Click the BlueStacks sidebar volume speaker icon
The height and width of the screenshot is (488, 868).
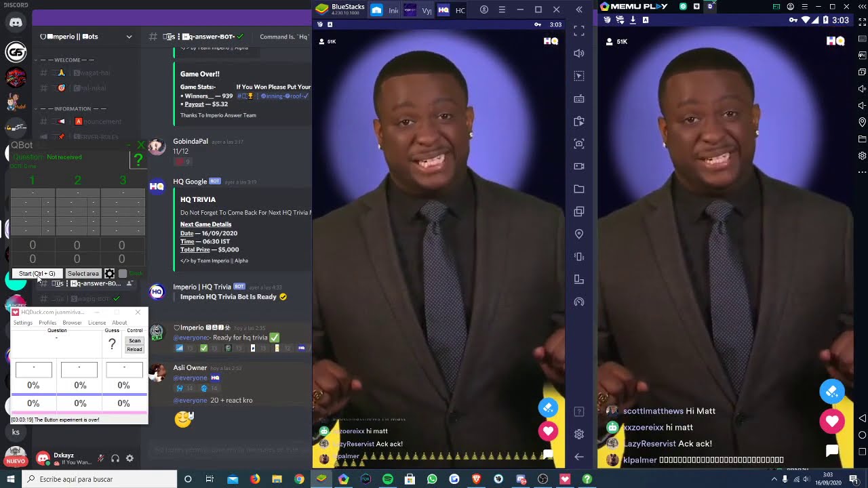[579, 54]
